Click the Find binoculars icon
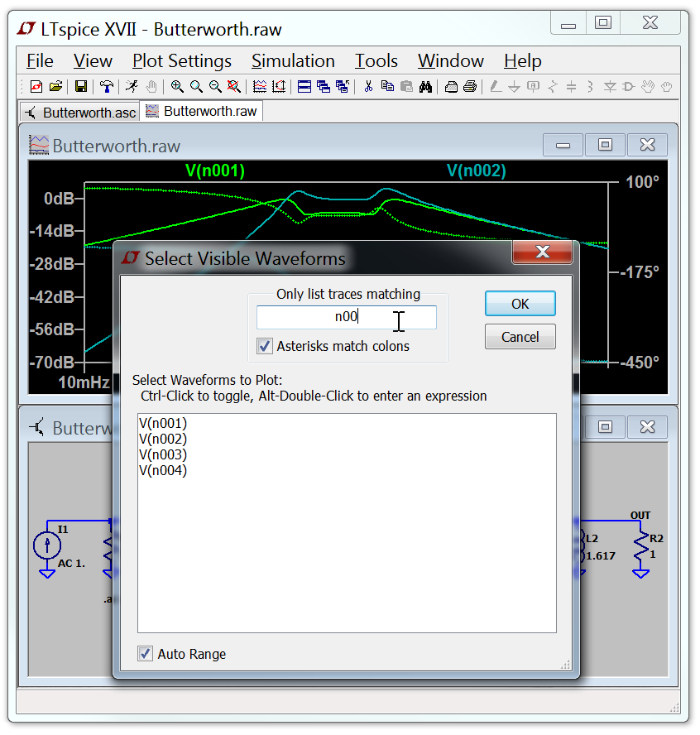 coord(426,86)
